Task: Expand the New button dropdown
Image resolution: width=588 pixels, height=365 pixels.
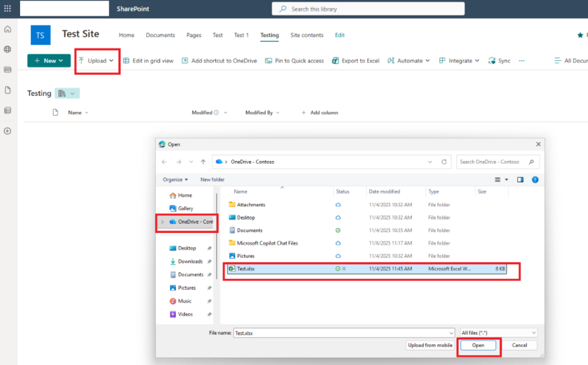Action: [61, 60]
